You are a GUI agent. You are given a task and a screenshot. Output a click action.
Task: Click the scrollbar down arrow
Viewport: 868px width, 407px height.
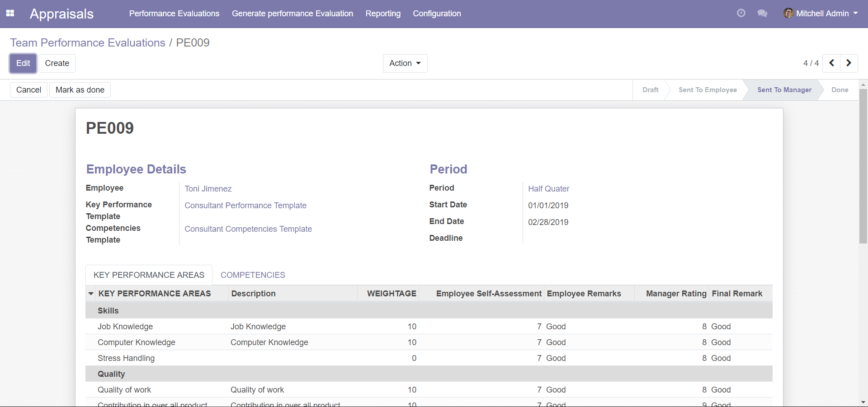click(x=863, y=402)
